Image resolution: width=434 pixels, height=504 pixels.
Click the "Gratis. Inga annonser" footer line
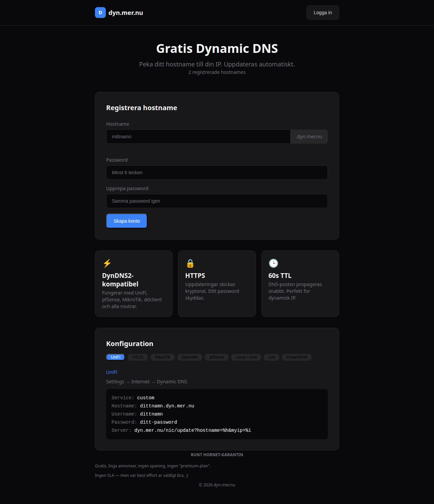point(153,466)
